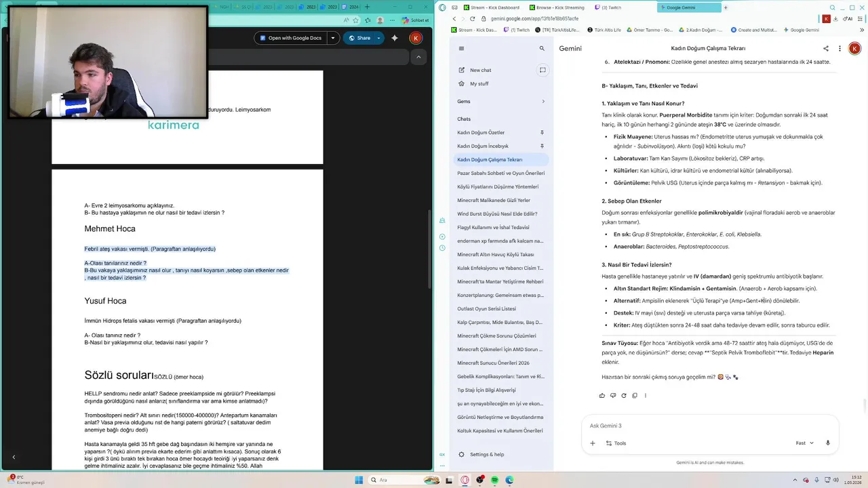Open the Gemini account avatar K
The width and height of the screenshot is (868, 488).
pos(854,48)
